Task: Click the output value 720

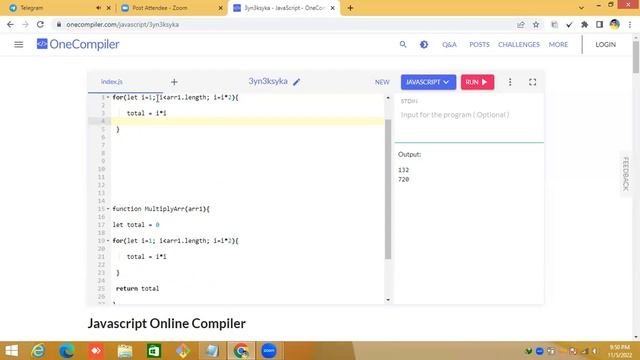Action: coord(403,179)
